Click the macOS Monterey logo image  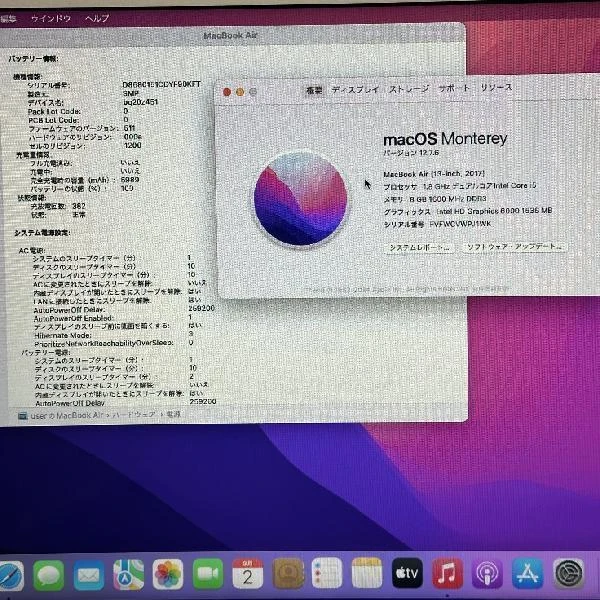click(301, 199)
